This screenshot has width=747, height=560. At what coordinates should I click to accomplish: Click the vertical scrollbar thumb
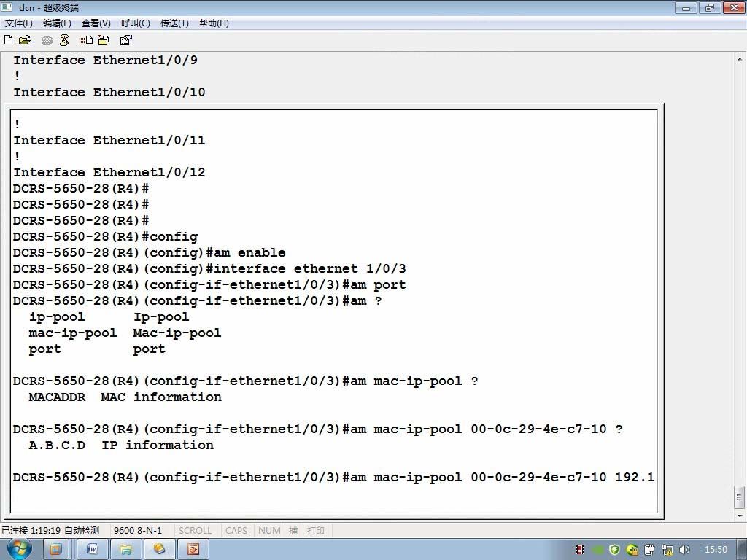pyautogui.click(x=739, y=497)
